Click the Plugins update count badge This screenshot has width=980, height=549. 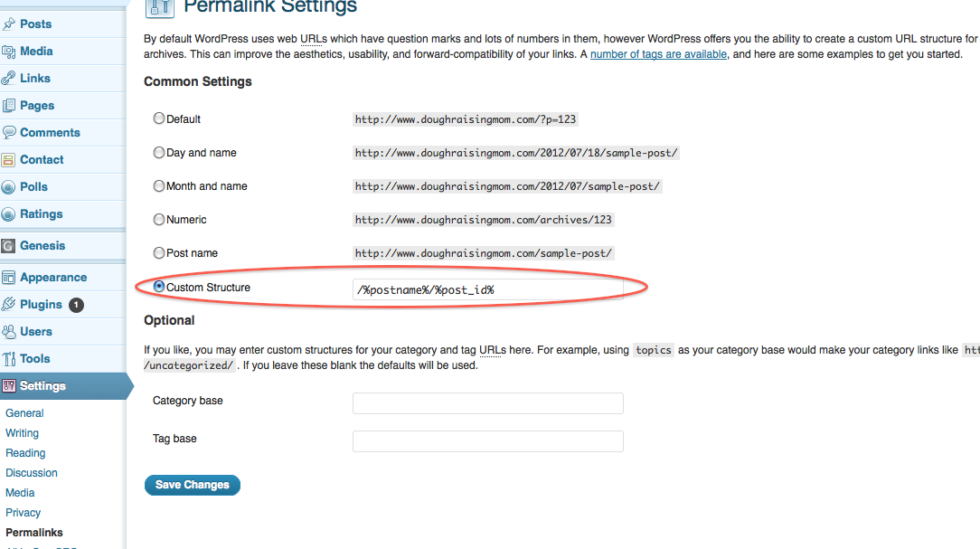(x=76, y=305)
